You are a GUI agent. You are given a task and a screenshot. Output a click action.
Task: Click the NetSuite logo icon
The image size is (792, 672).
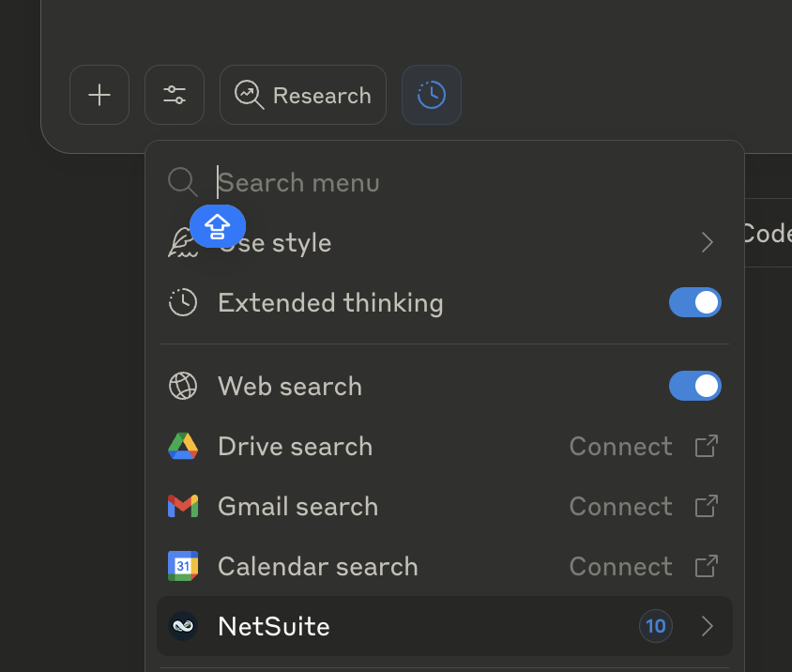tap(183, 626)
